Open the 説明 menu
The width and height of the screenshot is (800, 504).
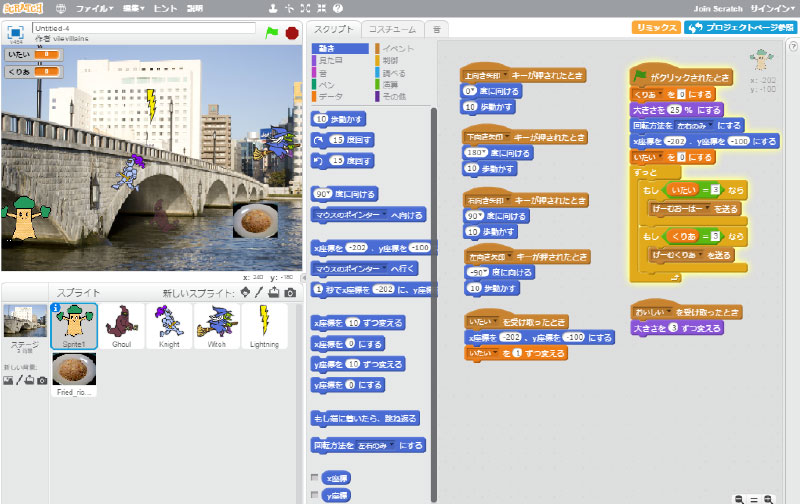[x=194, y=8]
